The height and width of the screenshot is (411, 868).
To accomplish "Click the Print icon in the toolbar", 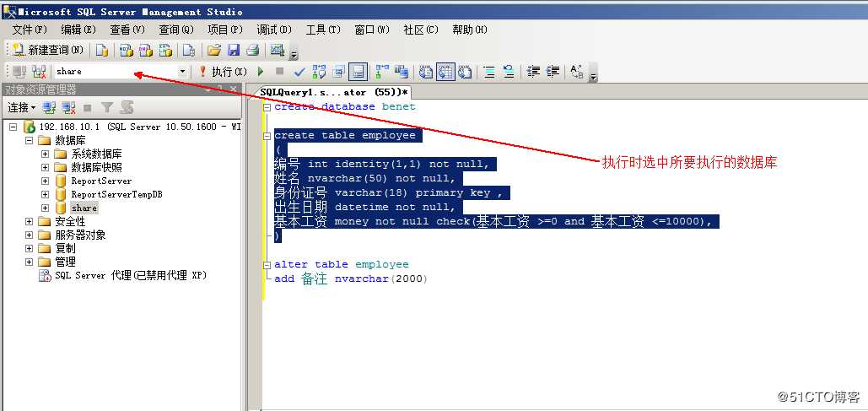I will point(252,51).
